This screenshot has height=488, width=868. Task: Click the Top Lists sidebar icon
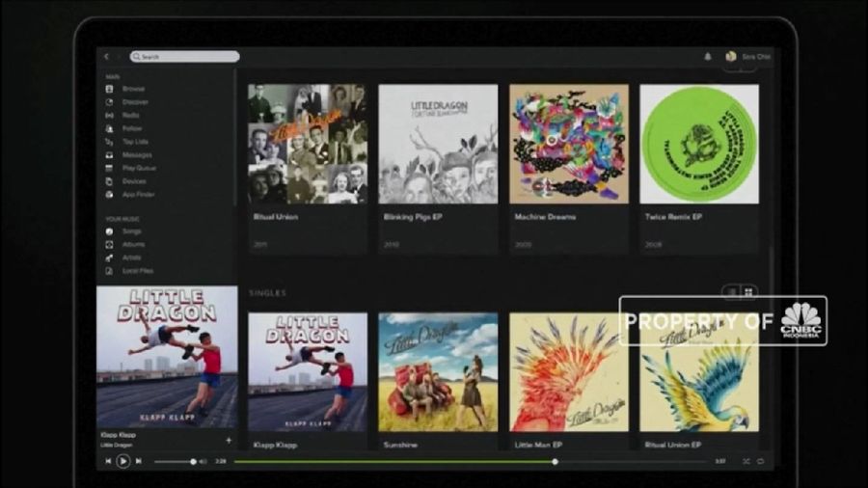pos(109,142)
